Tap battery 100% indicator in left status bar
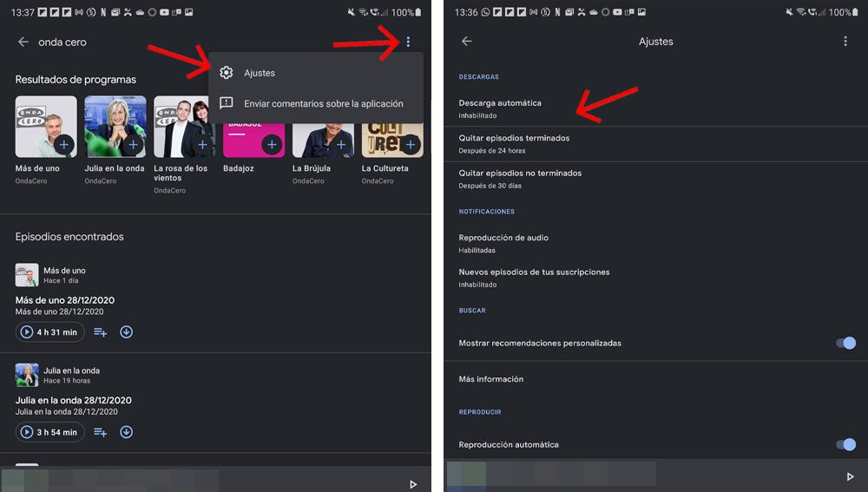The image size is (868, 492). [407, 12]
